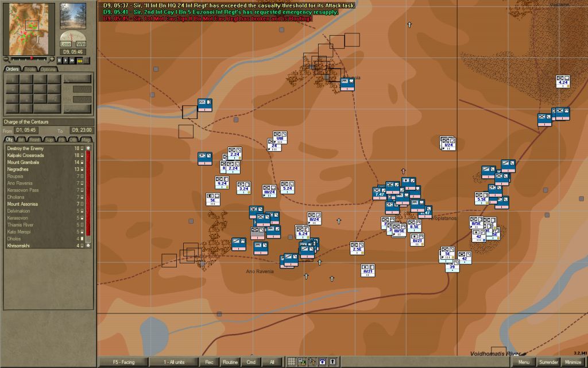Viewport: 588px width, 368px height.
Task: Select the Kalpaki Crossroads objective
Action: pos(45,155)
